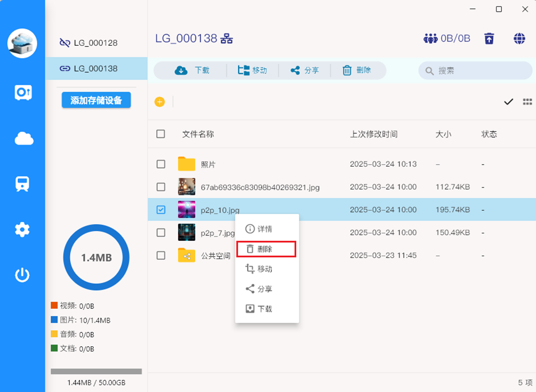Switch to grid view icon
536x392 pixels.
527,102
